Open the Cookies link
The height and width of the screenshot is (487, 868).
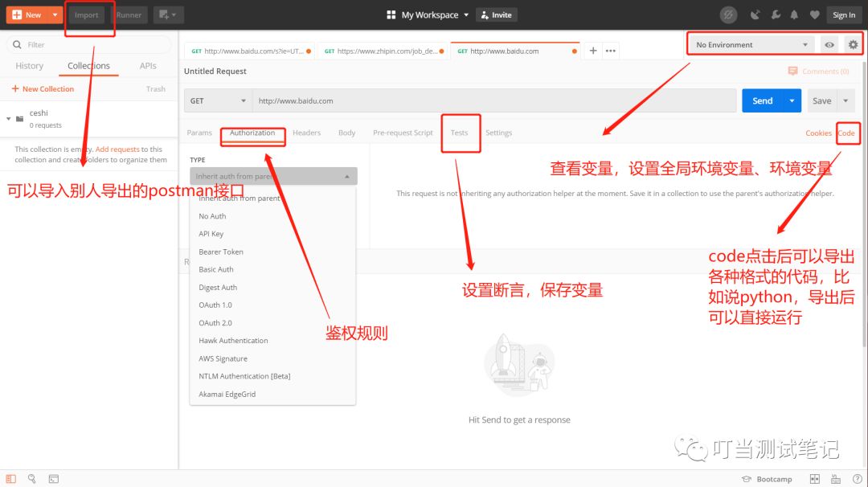[x=818, y=133]
